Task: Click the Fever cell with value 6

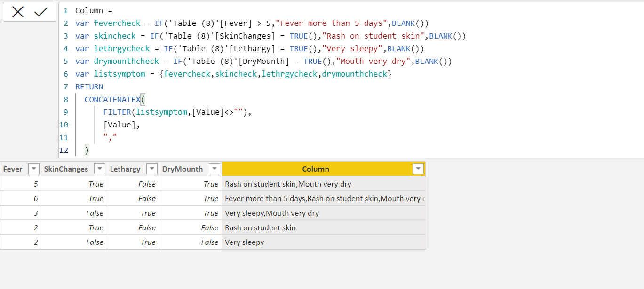Action: pyautogui.click(x=21, y=198)
